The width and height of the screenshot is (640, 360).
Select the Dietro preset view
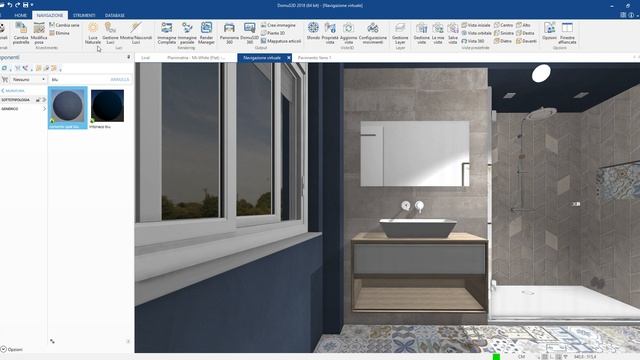click(502, 41)
